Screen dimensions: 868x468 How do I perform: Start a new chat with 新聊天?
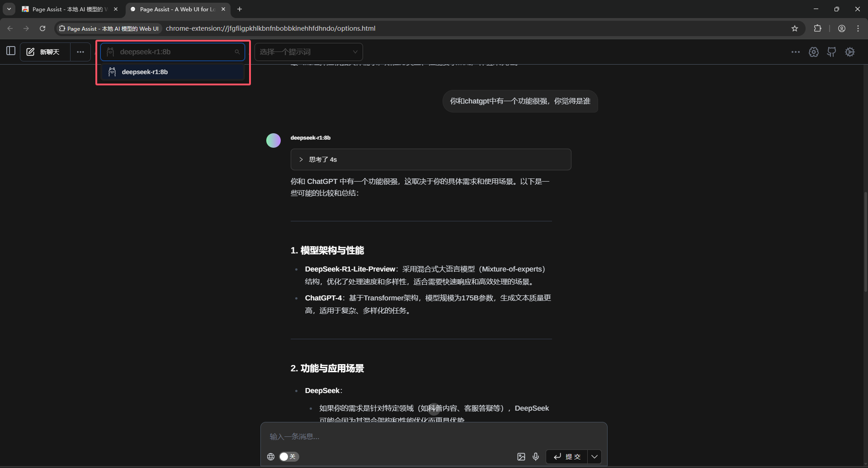point(45,52)
